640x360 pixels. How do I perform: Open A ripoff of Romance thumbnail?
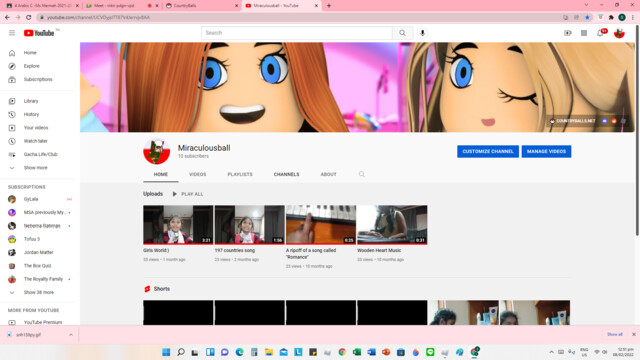321,225
